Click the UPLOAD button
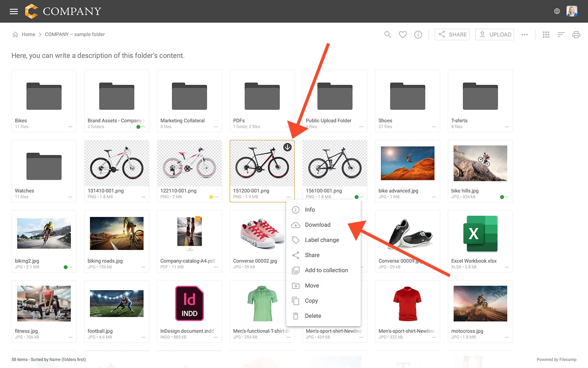Viewport: 588px width, 368px height. 495,34
